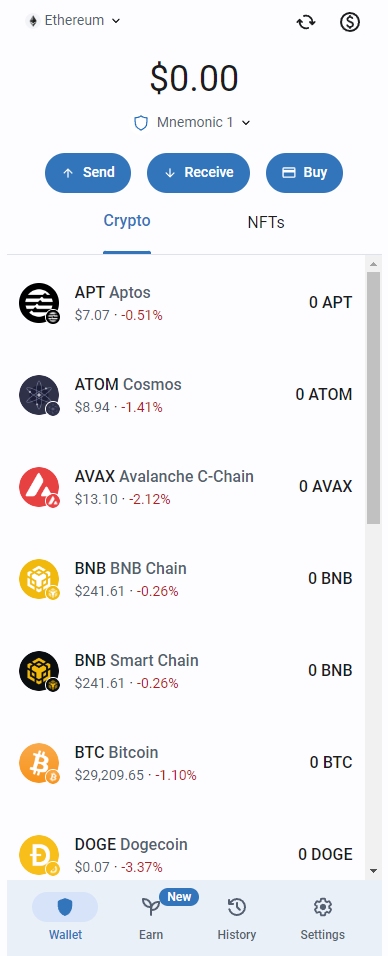388x956 pixels.
Task: Open the Bitcoin orange coin icon
Action: click(x=39, y=763)
